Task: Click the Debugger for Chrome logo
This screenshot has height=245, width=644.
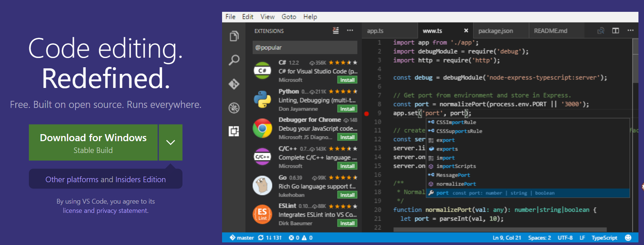Action: click(x=262, y=128)
